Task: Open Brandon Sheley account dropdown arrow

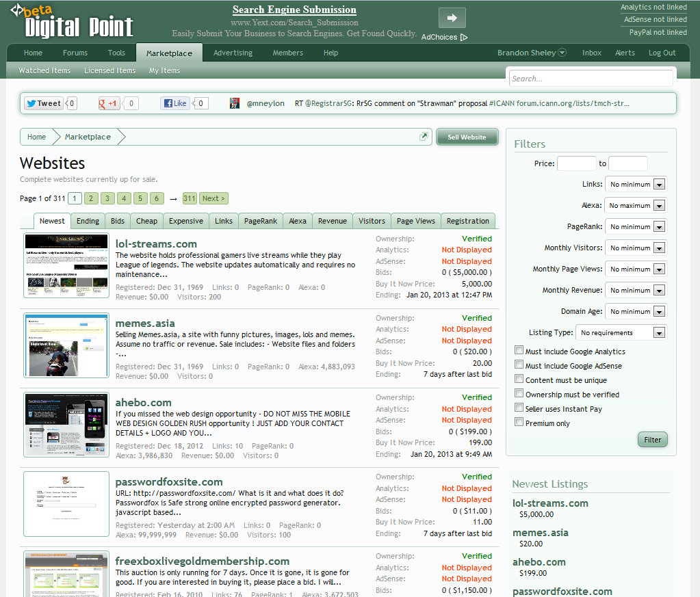Action: 562,52
